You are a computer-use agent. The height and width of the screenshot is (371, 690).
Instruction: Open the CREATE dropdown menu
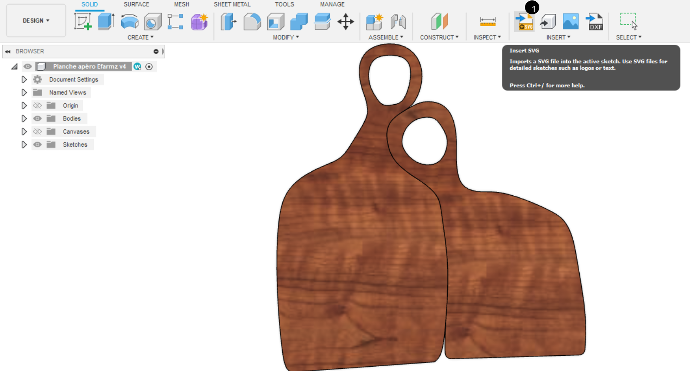[140, 37]
